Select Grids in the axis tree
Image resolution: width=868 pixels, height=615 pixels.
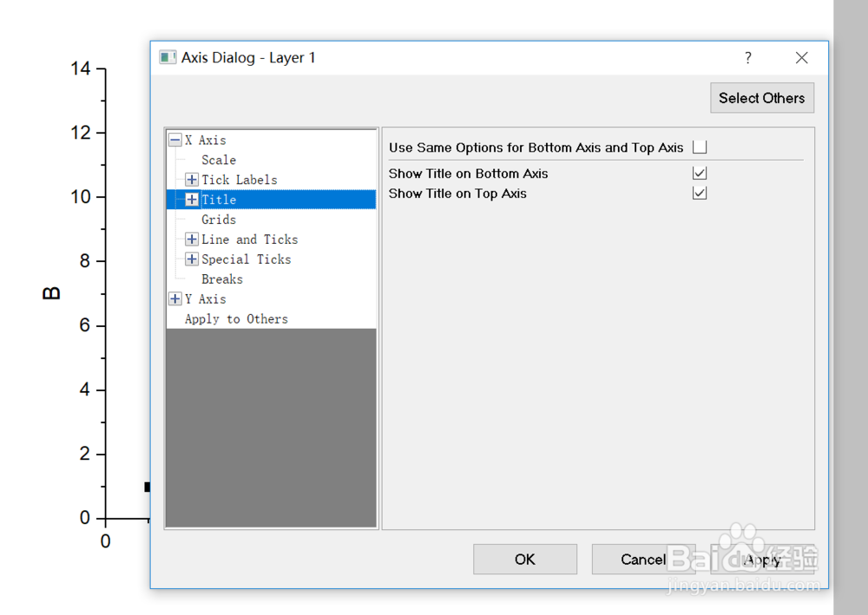pyautogui.click(x=219, y=219)
